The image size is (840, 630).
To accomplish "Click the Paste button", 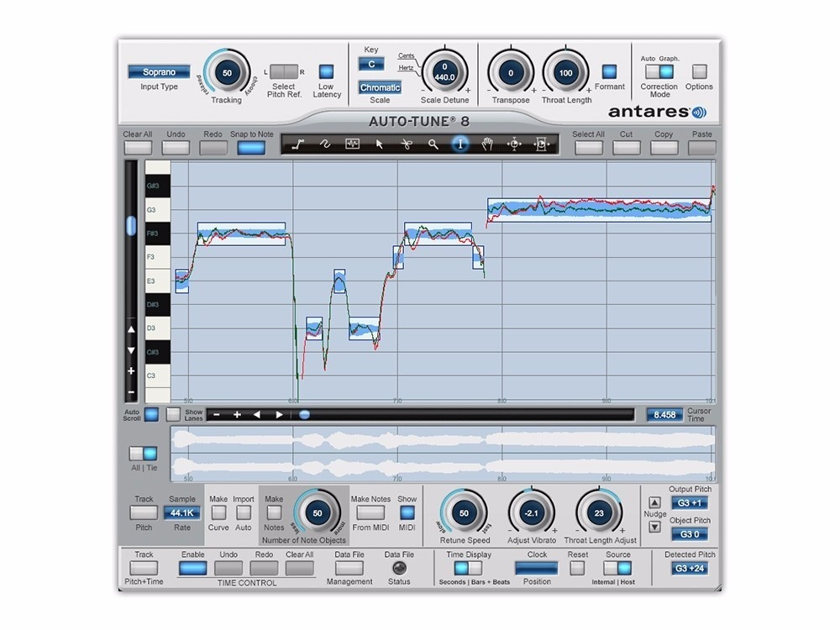I will click(x=701, y=148).
